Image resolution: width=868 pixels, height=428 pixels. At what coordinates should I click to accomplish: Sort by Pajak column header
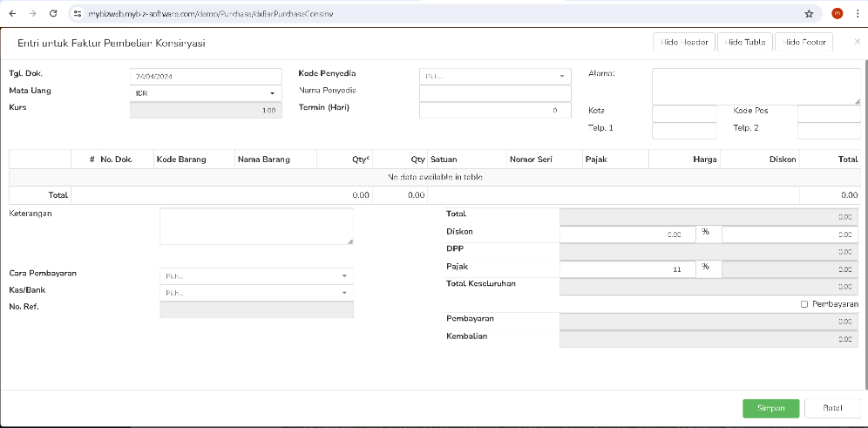point(615,160)
